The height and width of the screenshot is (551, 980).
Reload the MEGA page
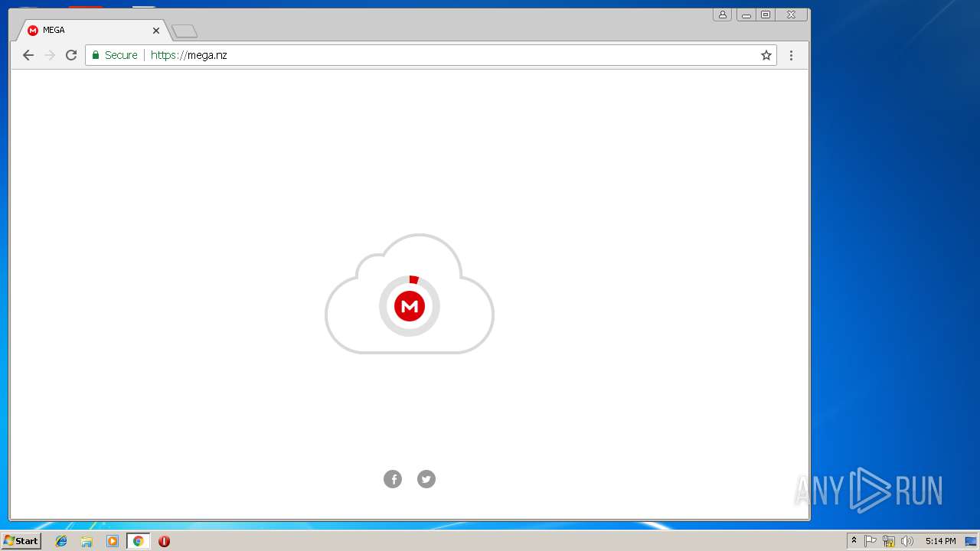click(x=71, y=55)
